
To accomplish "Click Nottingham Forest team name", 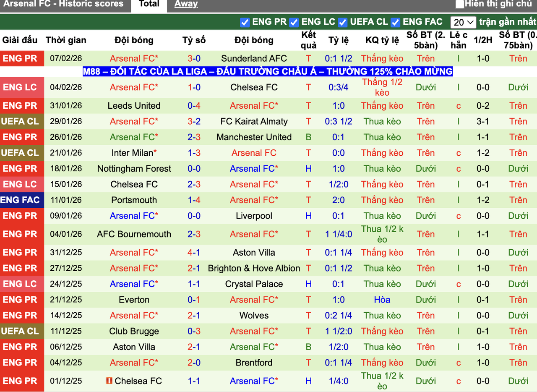I will 134,169.
